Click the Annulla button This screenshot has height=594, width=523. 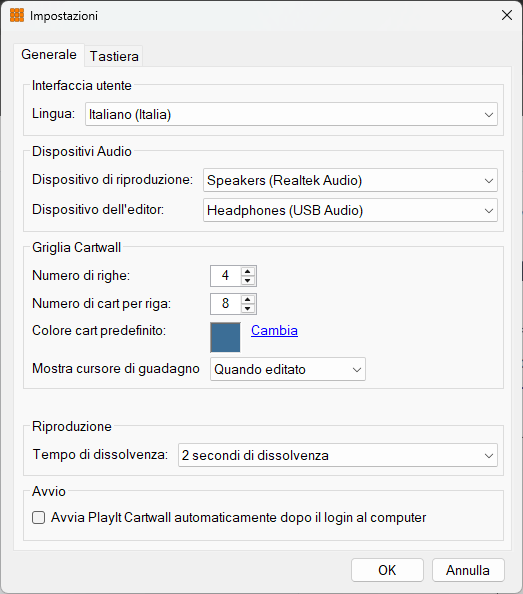468,570
